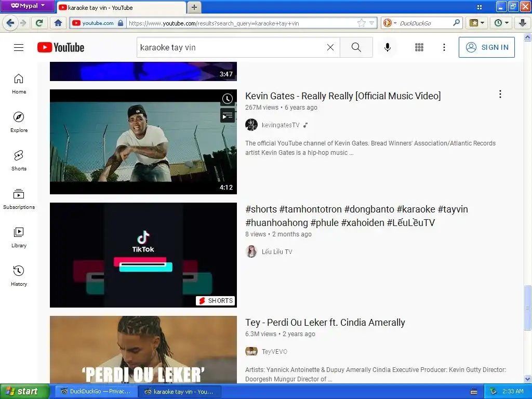Go forward with browser forward arrow
The height and width of the screenshot is (399, 532).
pyautogui.click(x=23, y=23)
